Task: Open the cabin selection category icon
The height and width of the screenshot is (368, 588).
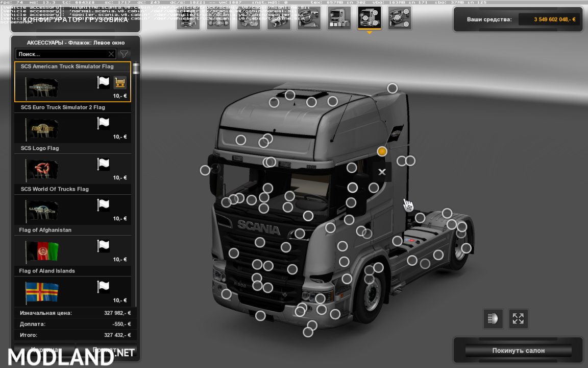Action: point(188,18)
